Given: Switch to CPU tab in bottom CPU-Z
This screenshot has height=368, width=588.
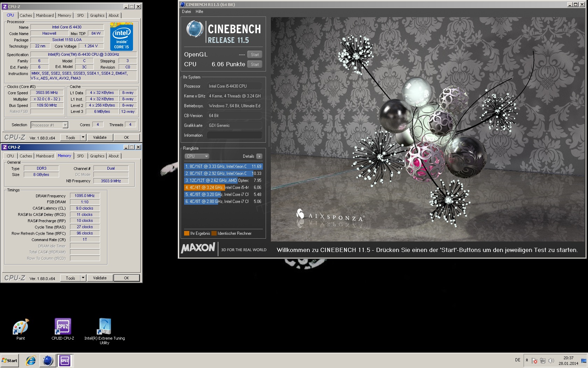Looking at the screenshot, I should tap(10, 156).
